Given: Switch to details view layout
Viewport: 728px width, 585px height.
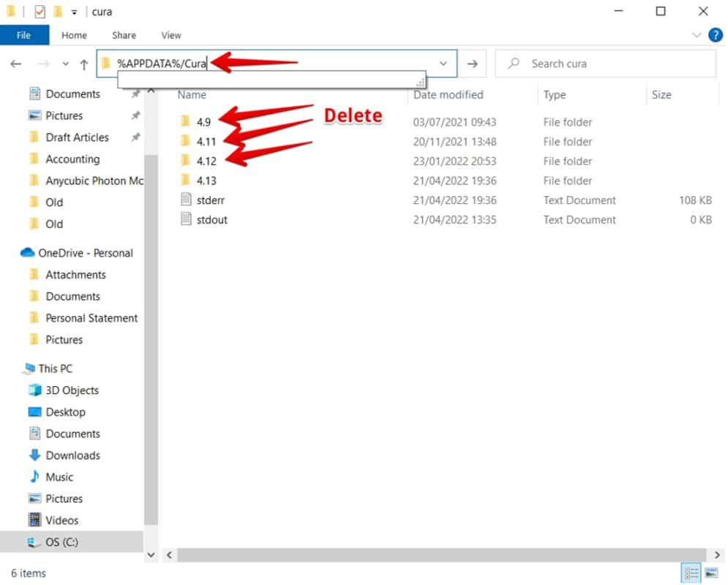Looking at the screenshot, I should 690,573.
